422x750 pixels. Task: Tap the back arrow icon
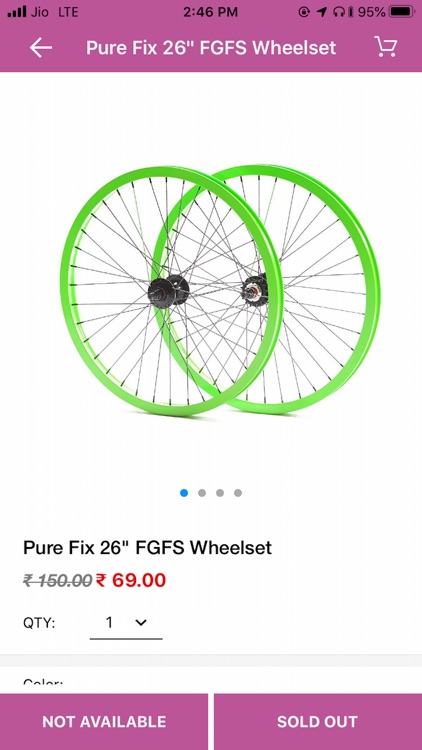click(41, 48)
